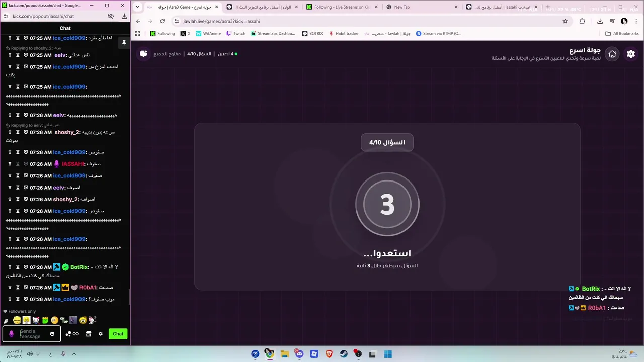The height and width of the screenshot is (362, 644).
Task: Open the Streamlabs Dashboard bookmark
Action: point(273,34)
